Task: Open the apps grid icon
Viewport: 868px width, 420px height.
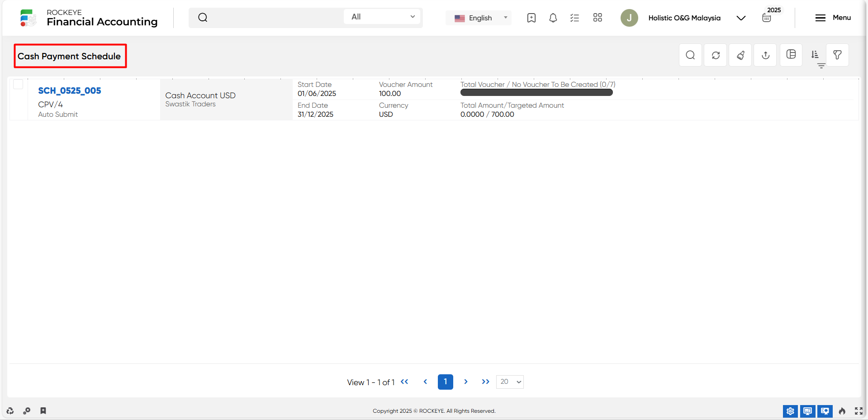Action: [598, 18]
